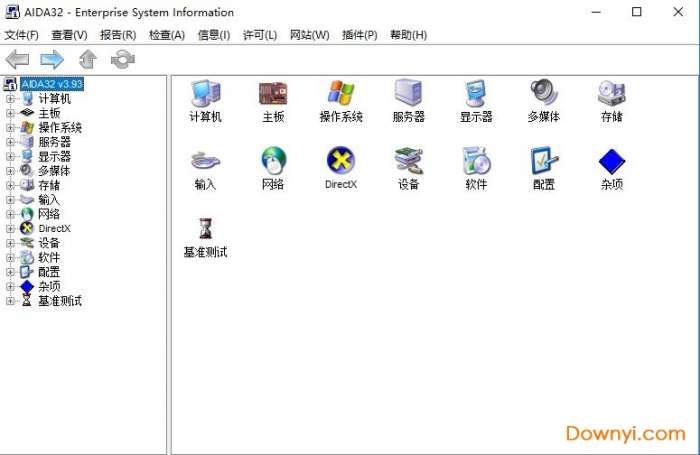Select 服务器 in the left tree
The image size is (700, 455).
coord(54,142)
